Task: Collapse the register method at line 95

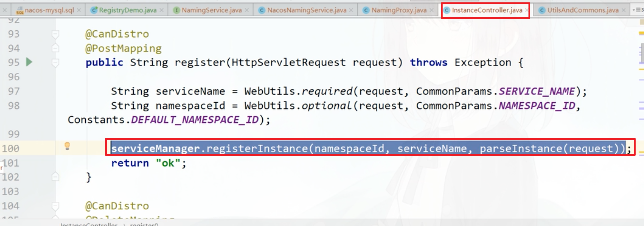Action: point(55,63)
